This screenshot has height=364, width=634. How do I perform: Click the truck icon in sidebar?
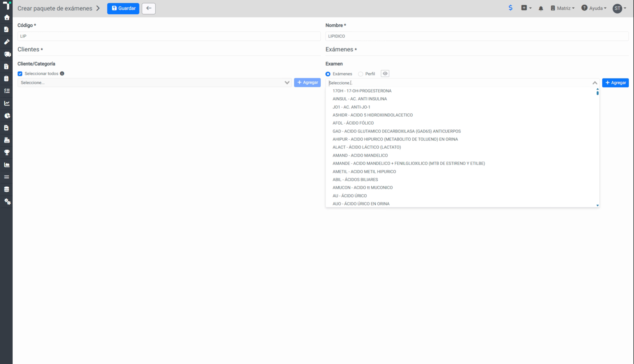pyautogui.click(x=7, y=54)
